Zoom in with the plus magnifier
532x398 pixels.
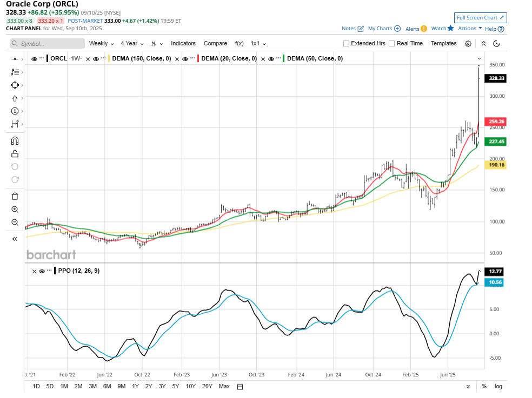click(x=15, y=210)
